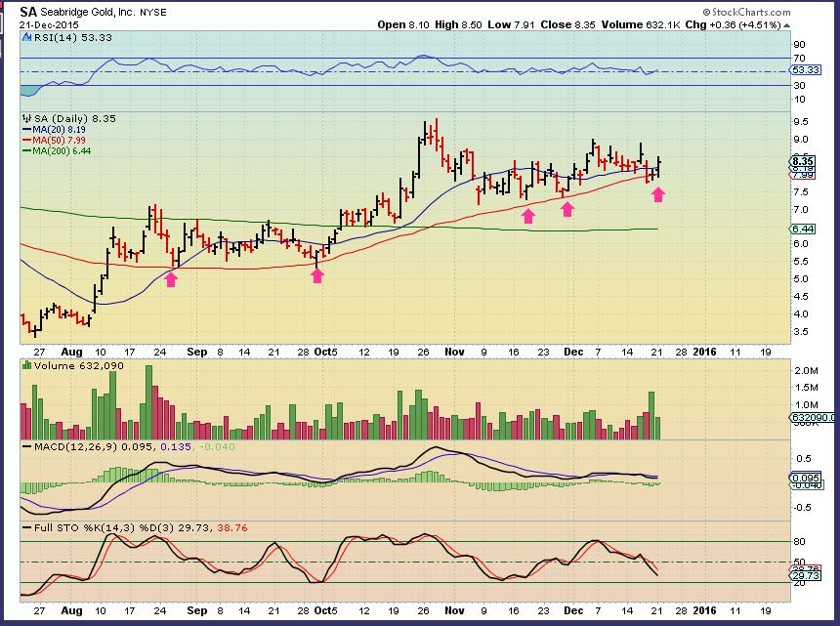
Task: Click the NYSE exchange label
Action: coord(153,13)
